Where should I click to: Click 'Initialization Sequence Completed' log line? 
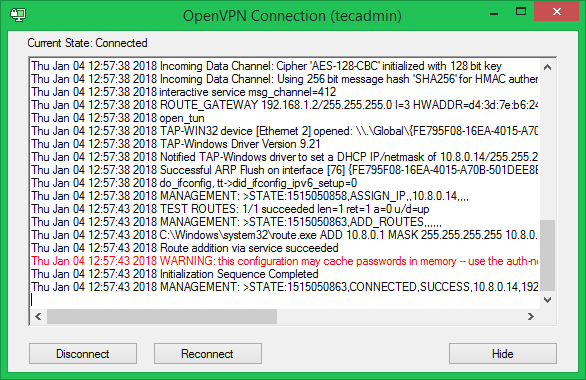pyautogui.click(x=175, y=274)
